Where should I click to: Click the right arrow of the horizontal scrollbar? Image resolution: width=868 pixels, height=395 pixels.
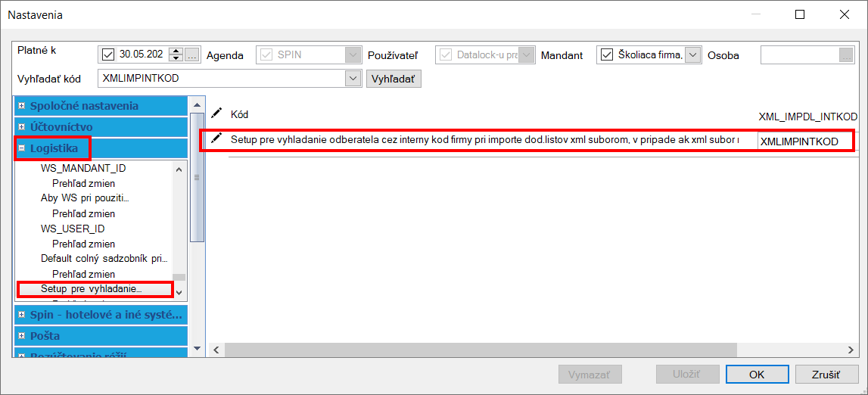(x=851, y=350)
